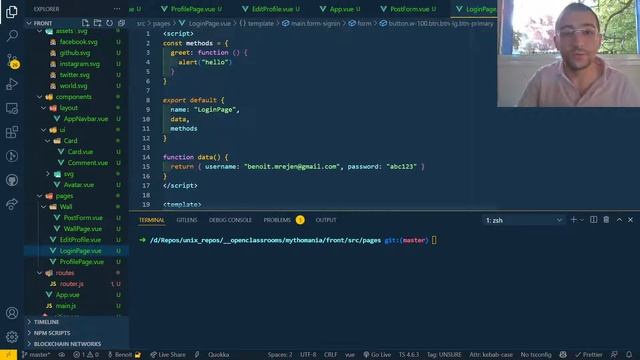Select the PROBLEMS panel tab

pyautogui.click(x=277, y=220)
